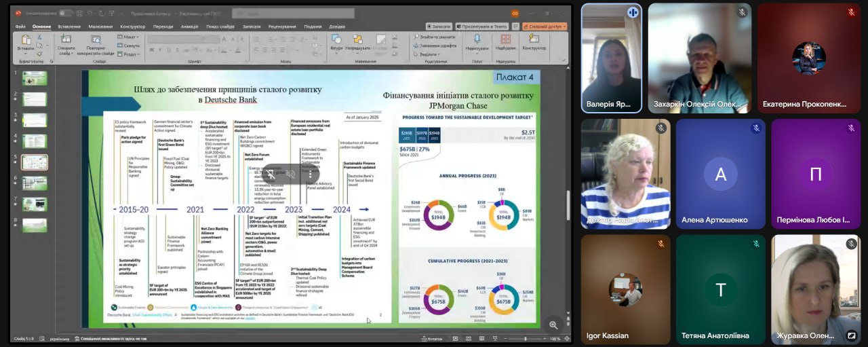
Task: Expand the Макет layout dropdown
Action: (130, 37)
